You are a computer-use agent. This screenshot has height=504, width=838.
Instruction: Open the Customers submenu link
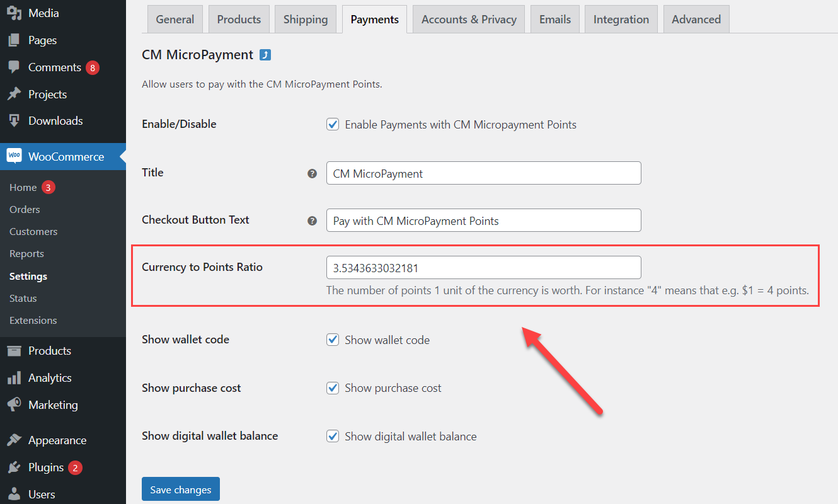click(x=33, y=231)
